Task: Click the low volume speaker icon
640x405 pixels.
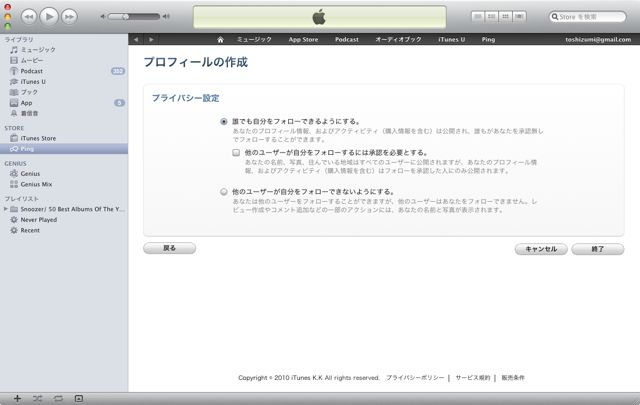Action: click(103, 17)
